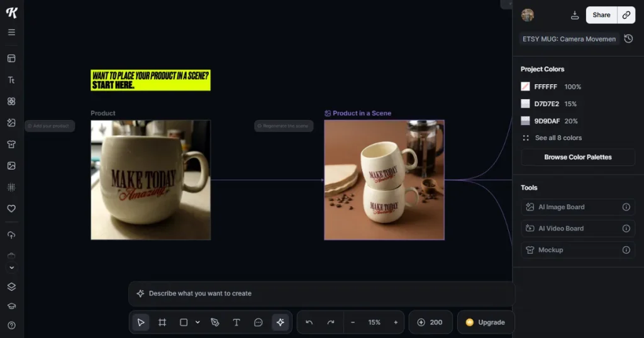Select the pointer select tool
Viewport: 644px width, 338px height.
click(141, 322)
